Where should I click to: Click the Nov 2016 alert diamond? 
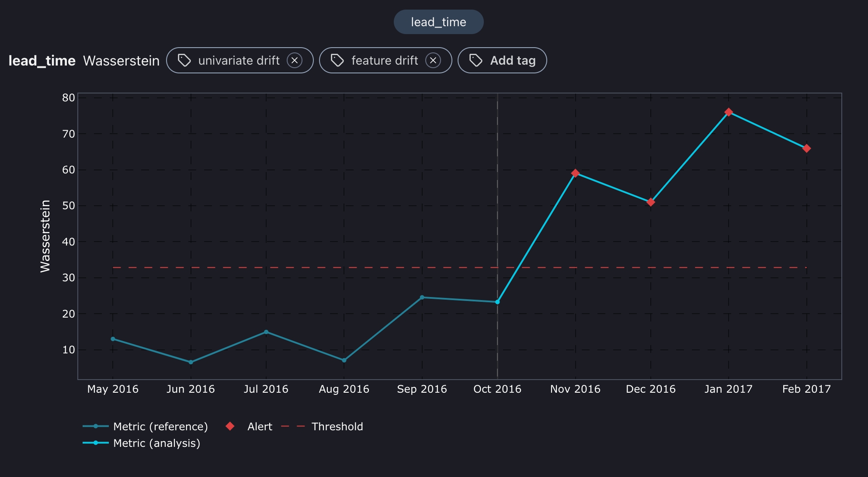pos(575,173)
